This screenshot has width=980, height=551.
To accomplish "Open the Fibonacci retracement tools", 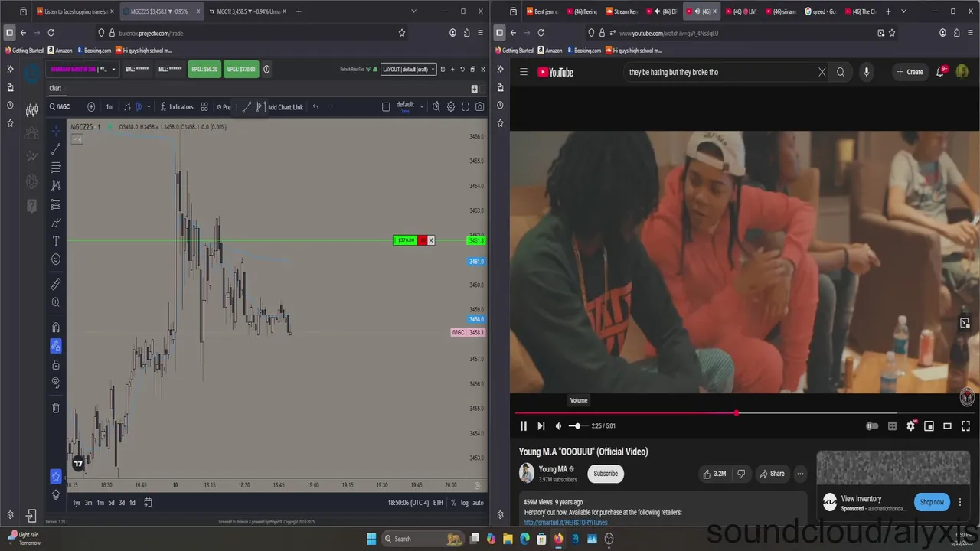I will pyautogui.click(x=56, y=167).
